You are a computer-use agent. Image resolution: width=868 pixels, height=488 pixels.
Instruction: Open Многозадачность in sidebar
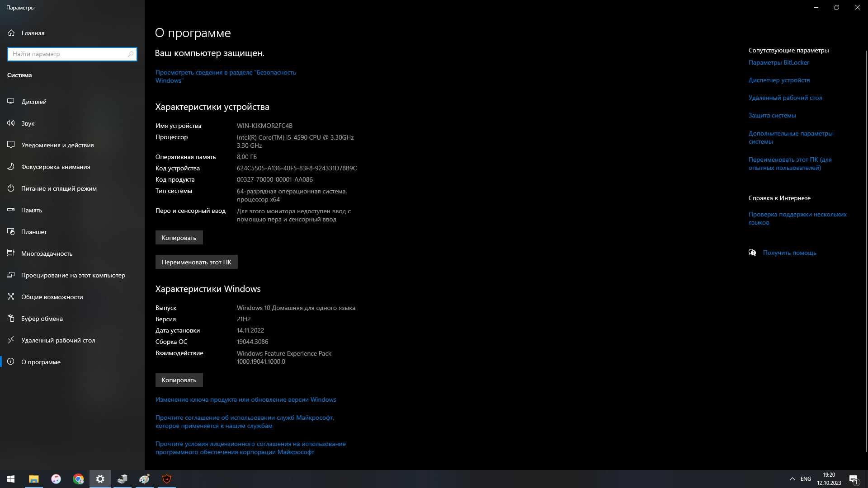72,253
